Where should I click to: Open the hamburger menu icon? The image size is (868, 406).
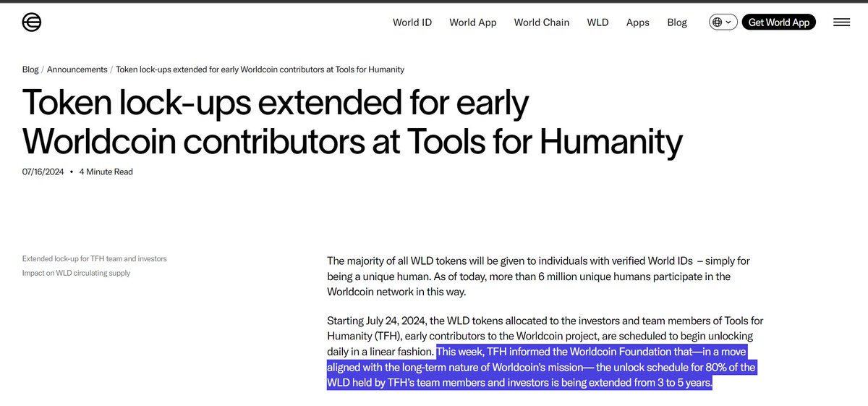point(841,22)
